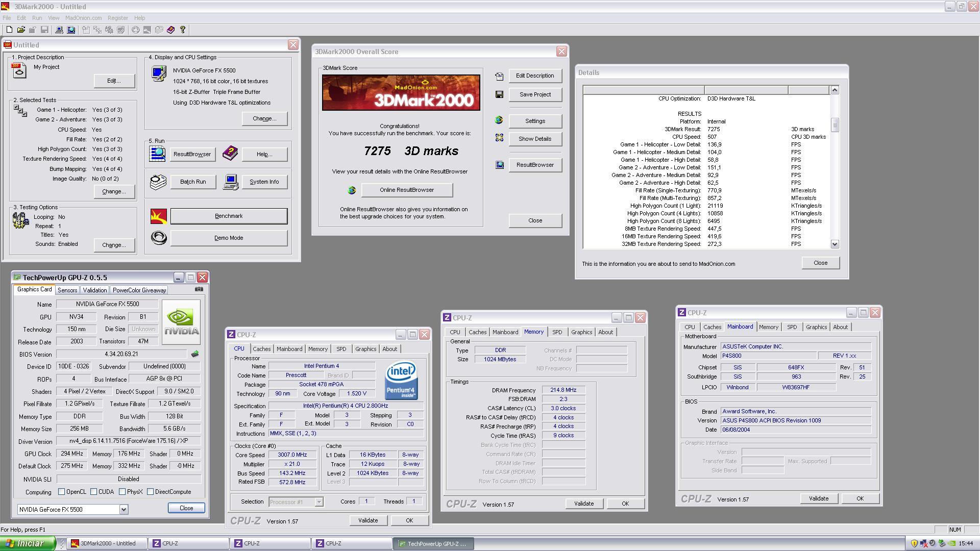Open the SPD tab in the CPU-Z Memory window
Screen dimensions: 980x551
coord(557,332)
